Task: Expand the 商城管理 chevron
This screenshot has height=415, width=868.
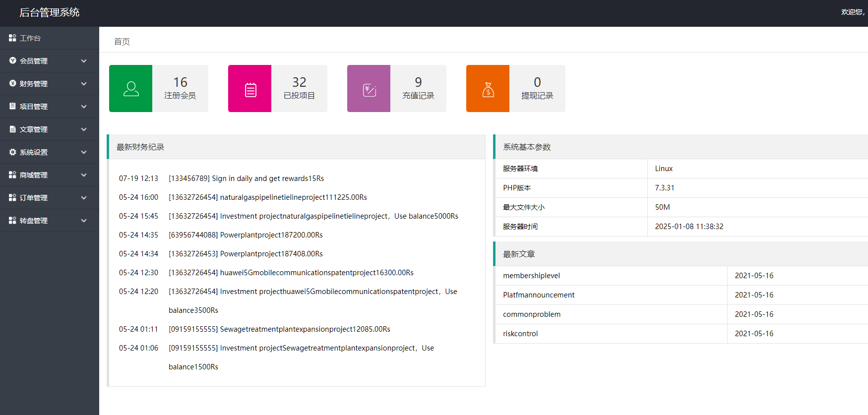Action: tap(84, 175)
